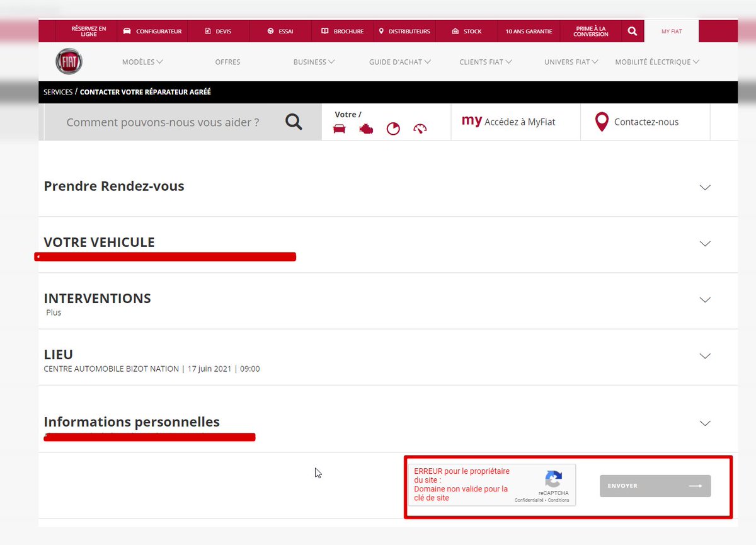Expand the Modèles menu
This screenshot has width=756, height=545.
click(x=142, y=62)
